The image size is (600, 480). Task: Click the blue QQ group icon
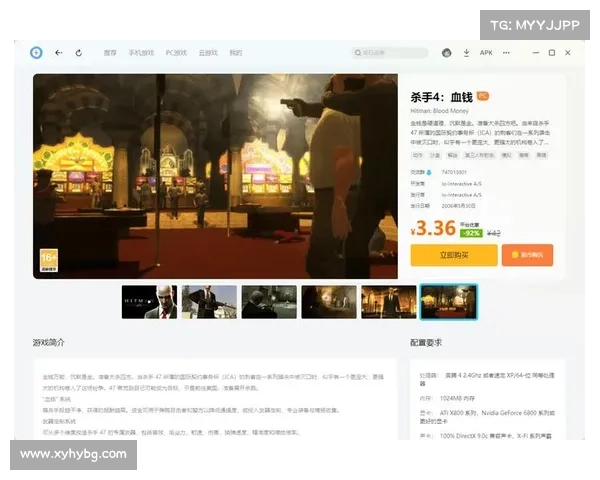(x=429, y=173)
